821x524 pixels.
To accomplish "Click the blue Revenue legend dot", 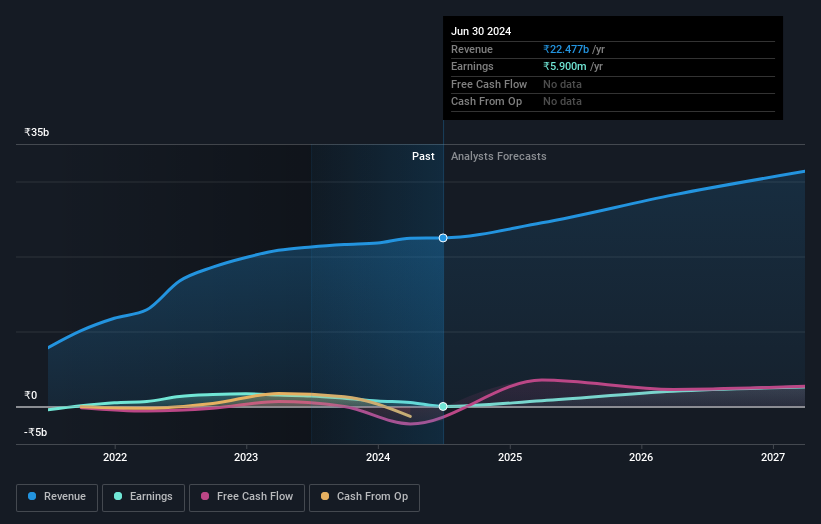I will [32, 496].
